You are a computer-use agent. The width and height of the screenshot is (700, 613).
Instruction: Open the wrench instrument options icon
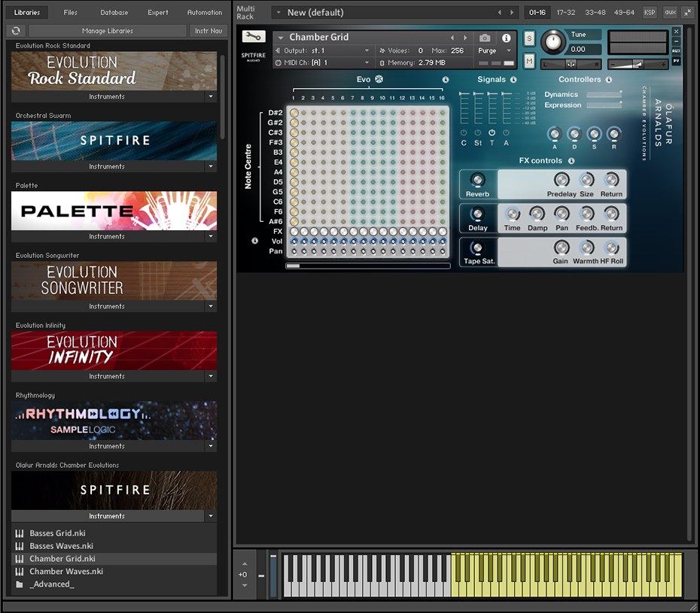[254, 36]
